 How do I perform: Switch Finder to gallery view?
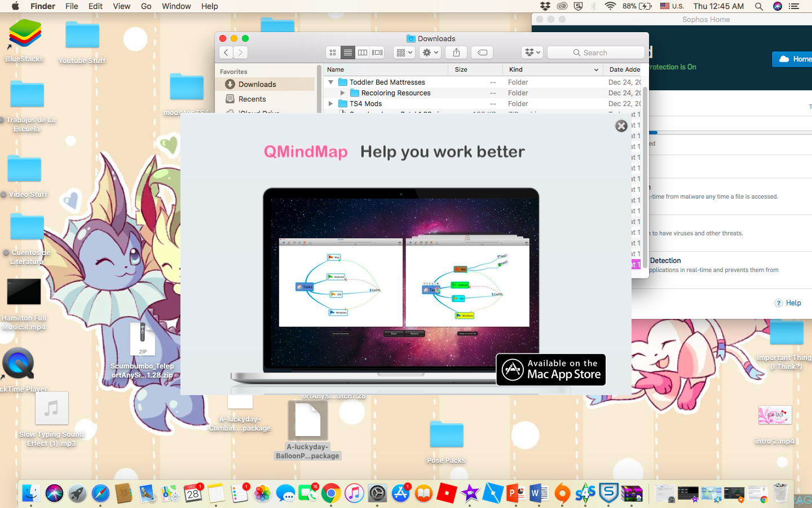(377, 52)
